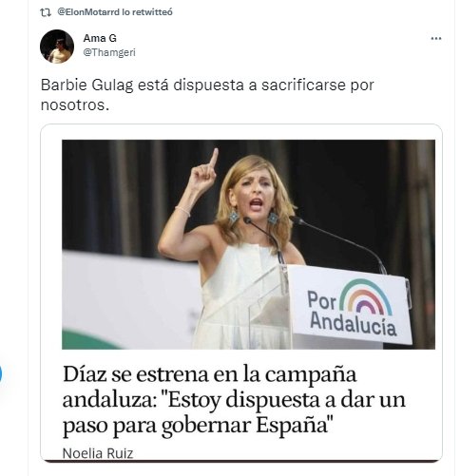This screenshot has height=476, width=460.
Task: Click the green curved shape in photo's corner
Action: tap(91, 340)
